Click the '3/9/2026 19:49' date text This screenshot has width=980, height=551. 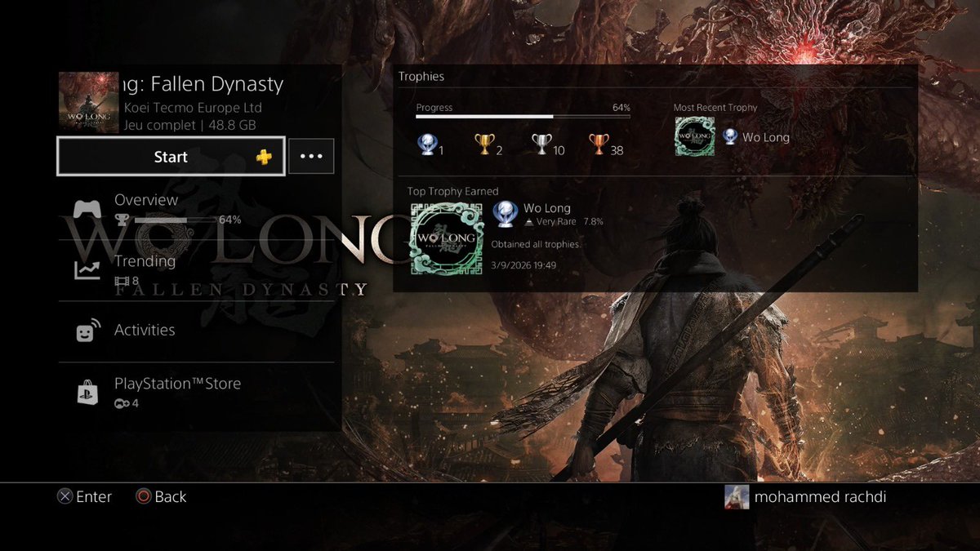point(524,265)
